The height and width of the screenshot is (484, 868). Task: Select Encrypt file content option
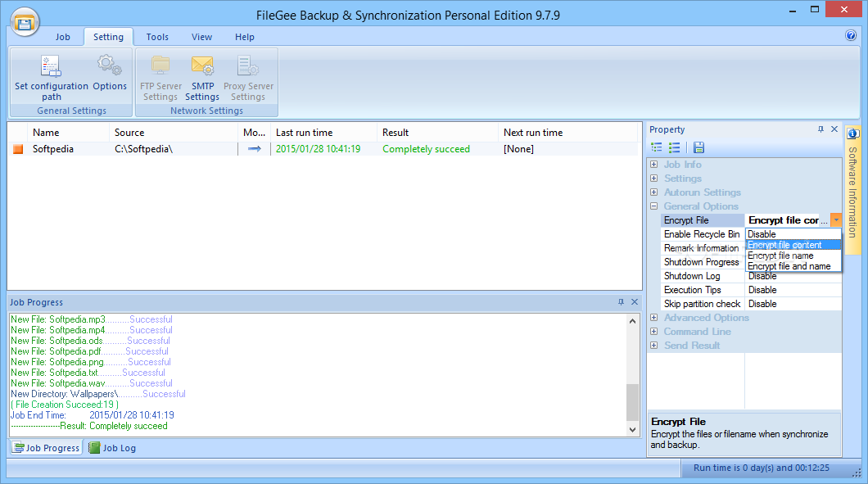tap(793, 245)
